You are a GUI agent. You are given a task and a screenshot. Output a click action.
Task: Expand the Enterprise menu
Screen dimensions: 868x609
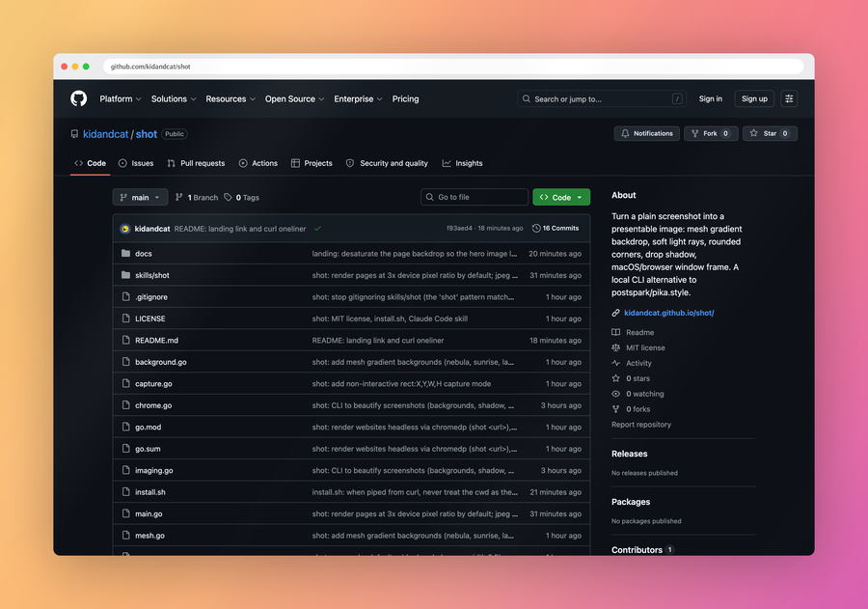(x=358, y=98)
